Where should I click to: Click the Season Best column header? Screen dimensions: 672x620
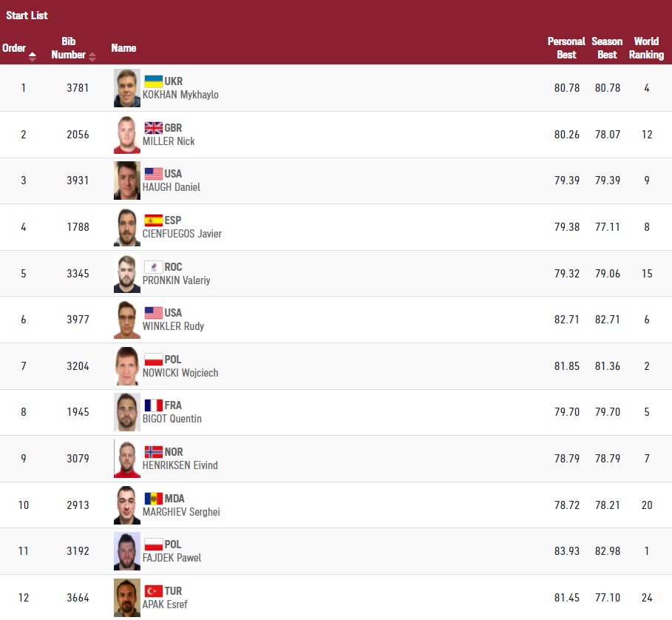[x=607, y=48]
